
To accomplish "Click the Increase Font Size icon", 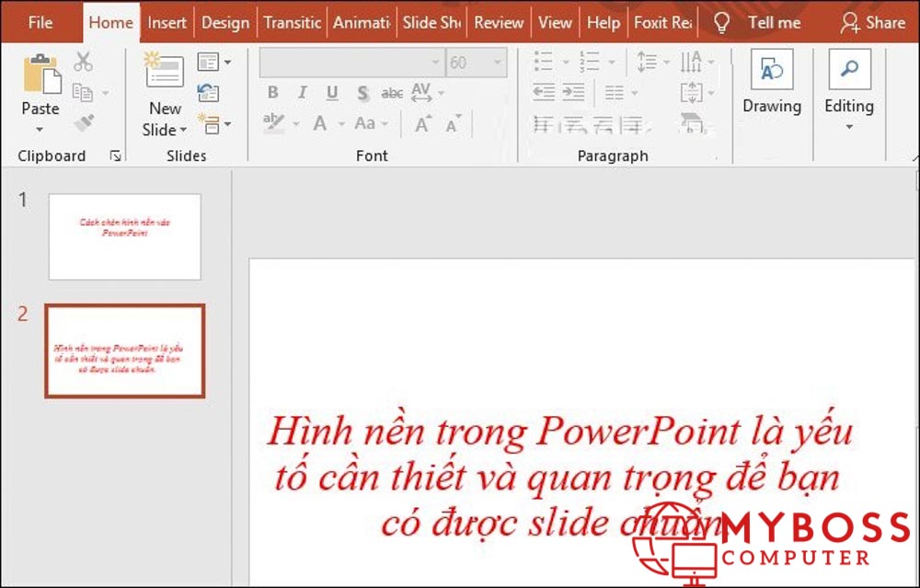I will tap(423, 123).
